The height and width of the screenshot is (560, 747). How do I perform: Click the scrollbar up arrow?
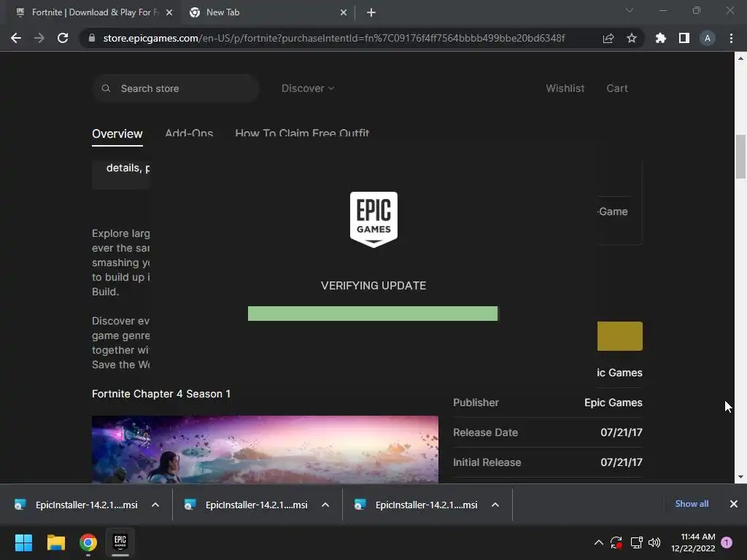pyautogui.click(x=740, y=58)
